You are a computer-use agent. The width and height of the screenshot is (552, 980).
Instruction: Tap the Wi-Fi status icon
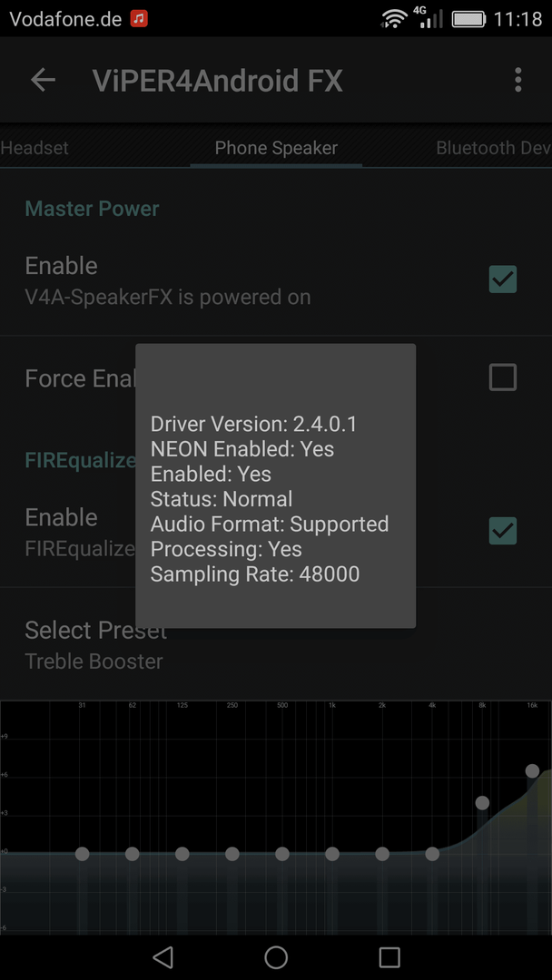tap(394, 19)
